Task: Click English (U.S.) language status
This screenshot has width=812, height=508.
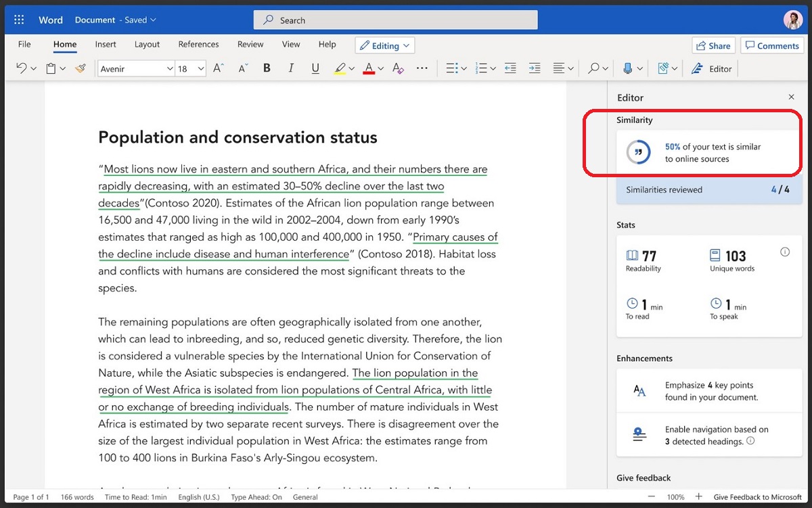Action: (x=198, y=497)
